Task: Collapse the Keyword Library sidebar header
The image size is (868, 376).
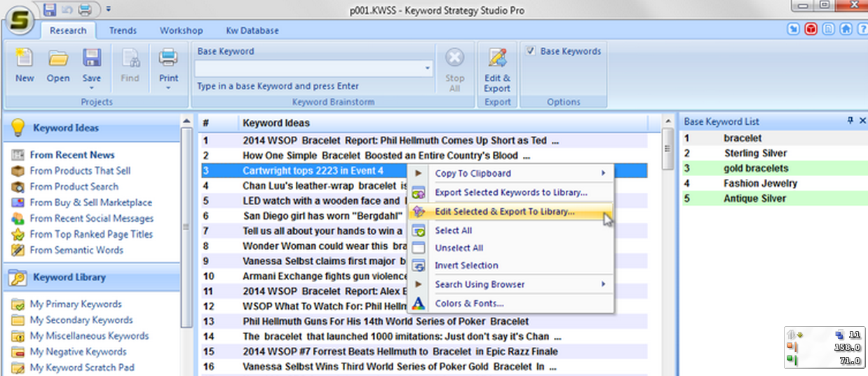Action: 92,277
